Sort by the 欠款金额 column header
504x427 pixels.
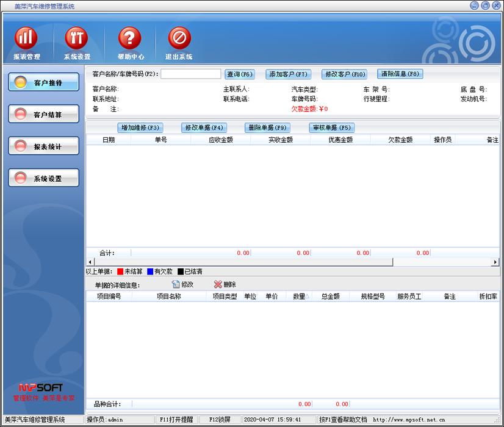tap(400, 140)
